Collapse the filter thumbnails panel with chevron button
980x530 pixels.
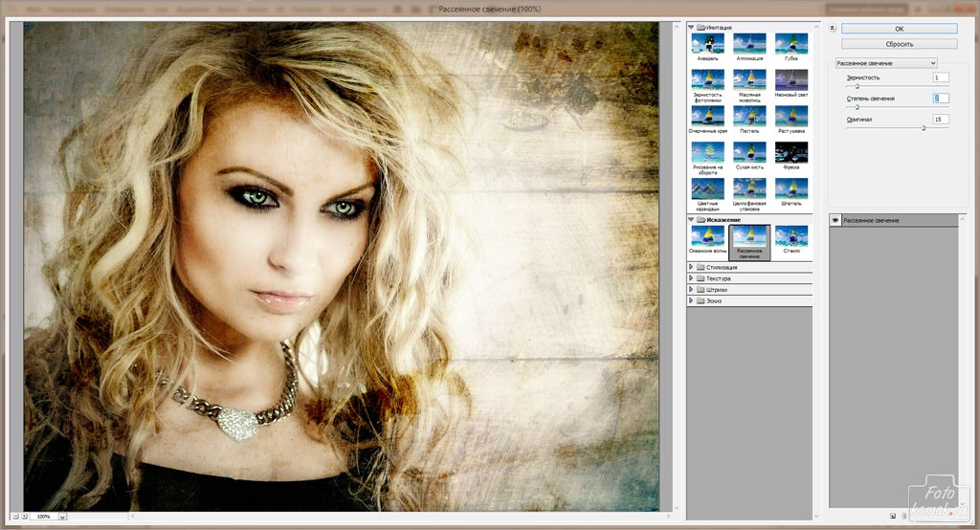(833, 29)
